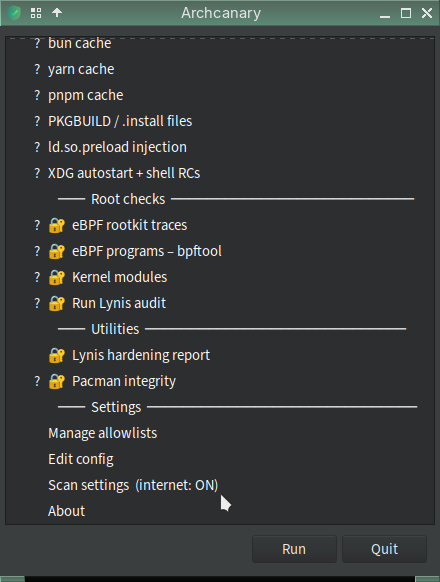Toggle the question mark beside yarn cache

pos(37,69)
